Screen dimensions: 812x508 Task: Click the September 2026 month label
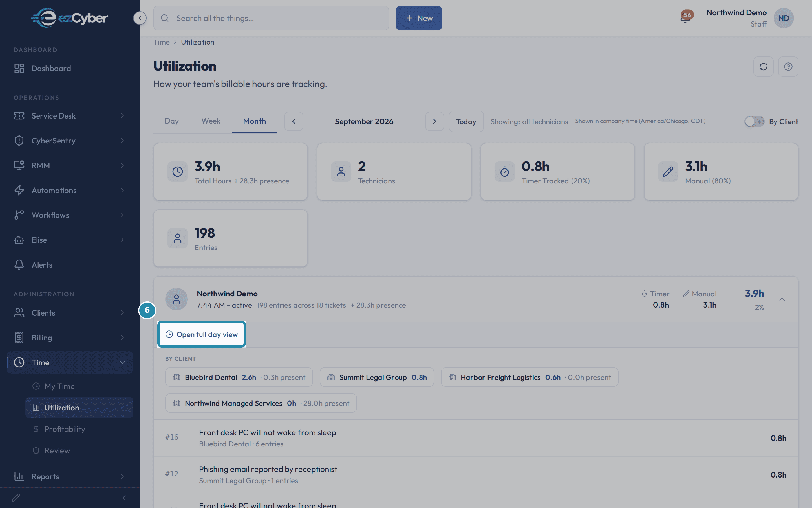click(364, 122)
